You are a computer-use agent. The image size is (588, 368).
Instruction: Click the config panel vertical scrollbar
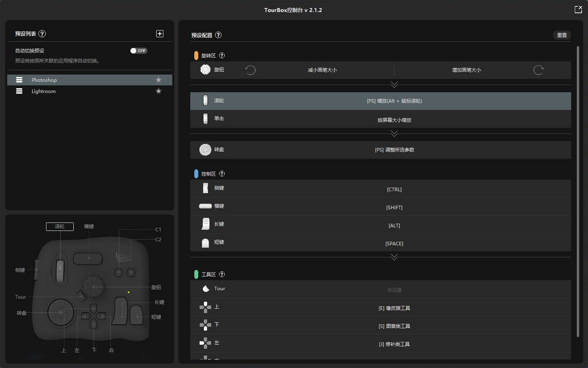click(578, 192)
